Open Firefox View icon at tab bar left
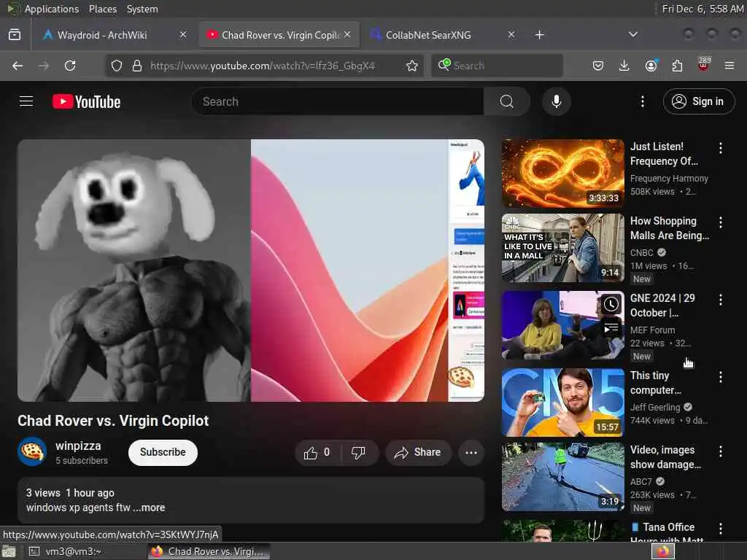Screen dimensions: 747x560 point(15,35)
